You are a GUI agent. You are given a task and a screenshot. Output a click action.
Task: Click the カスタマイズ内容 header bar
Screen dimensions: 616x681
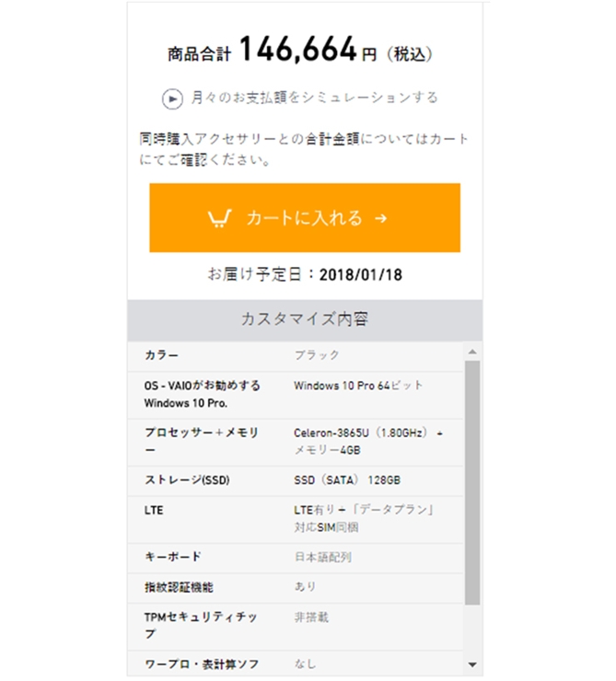coord(305,320)
